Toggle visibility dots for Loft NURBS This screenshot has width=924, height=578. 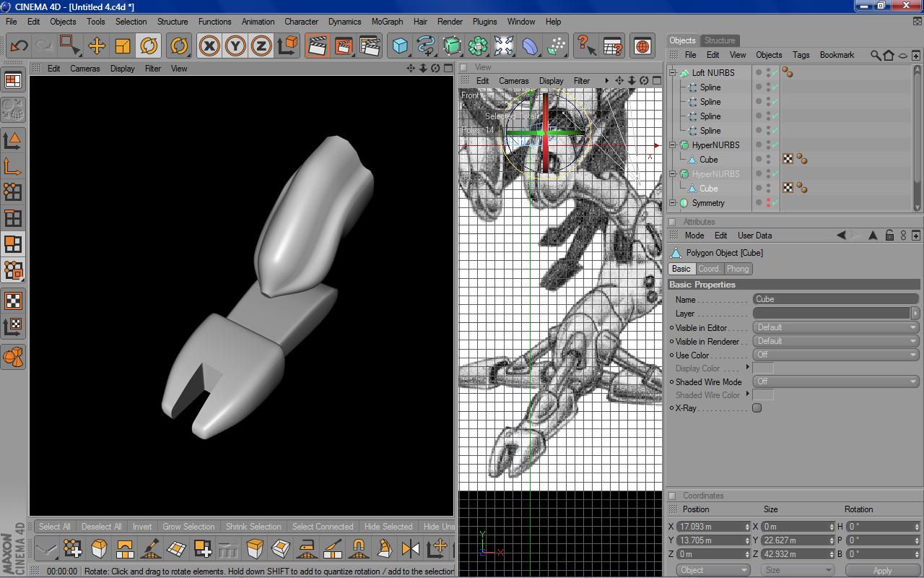coord(768,73)
